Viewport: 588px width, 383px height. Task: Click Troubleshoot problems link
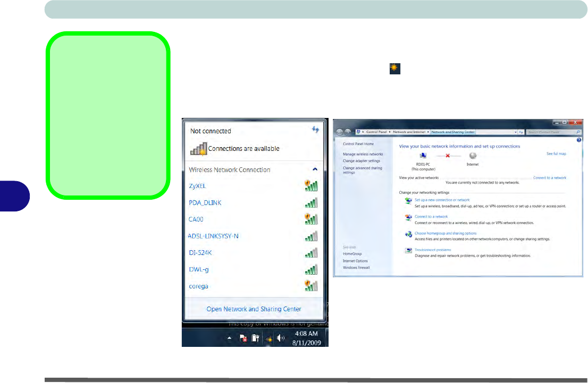tap(433, 250)
